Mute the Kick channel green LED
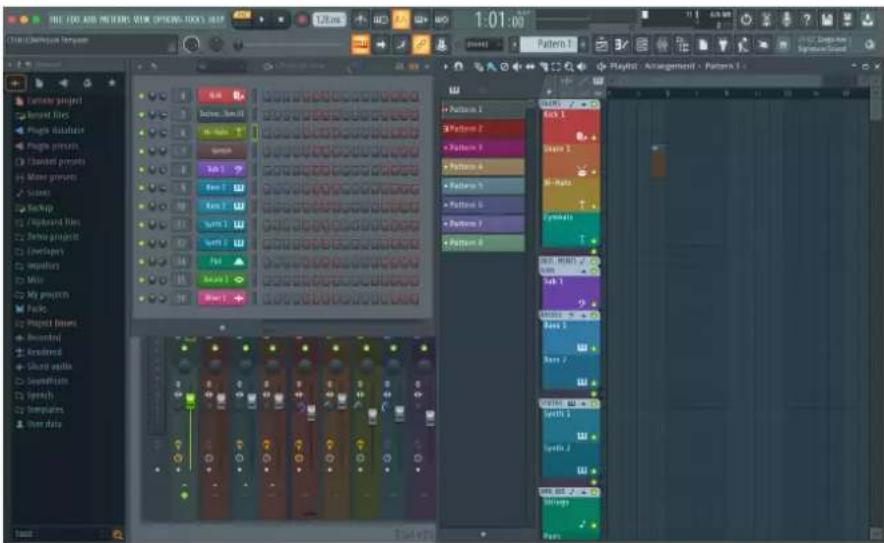Viewport: 884px width, 543px height. point(142,96)
